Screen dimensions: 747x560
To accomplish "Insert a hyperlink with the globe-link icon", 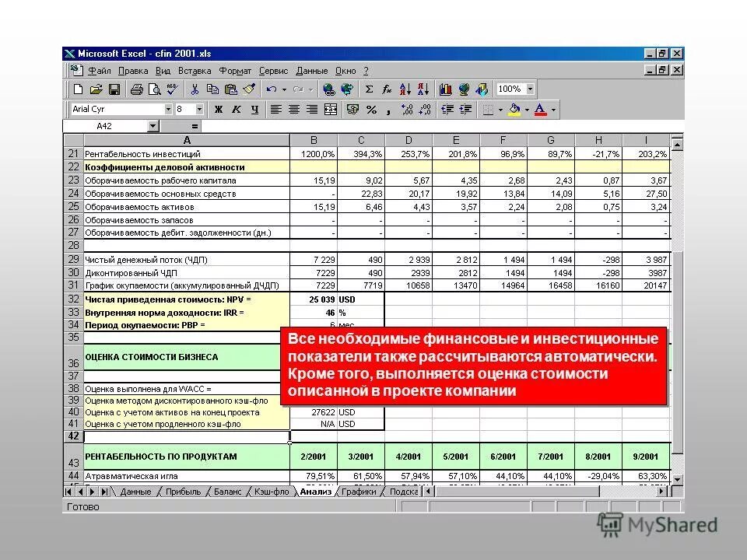I will [328, 89].
